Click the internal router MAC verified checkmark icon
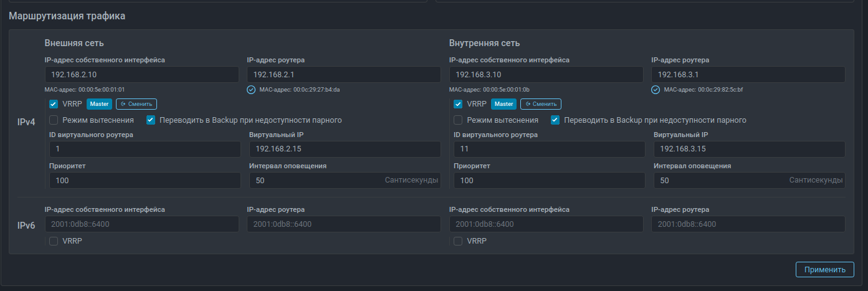The image size is (868, 291). (656, 90)
